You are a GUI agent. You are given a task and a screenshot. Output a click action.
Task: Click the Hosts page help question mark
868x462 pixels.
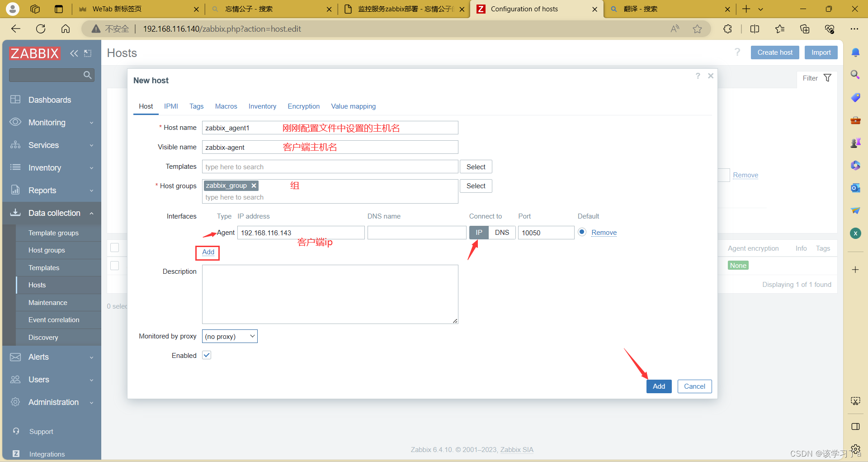[x=737, y=52]
